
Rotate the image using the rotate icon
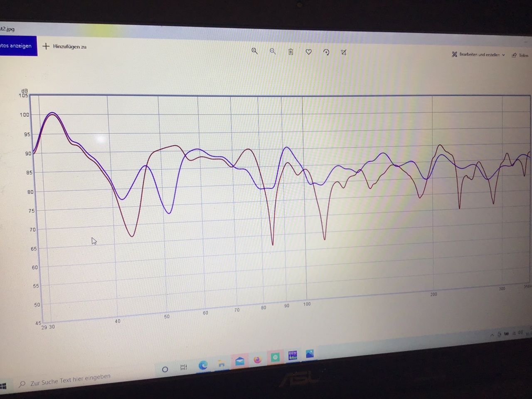pos(326,52)
